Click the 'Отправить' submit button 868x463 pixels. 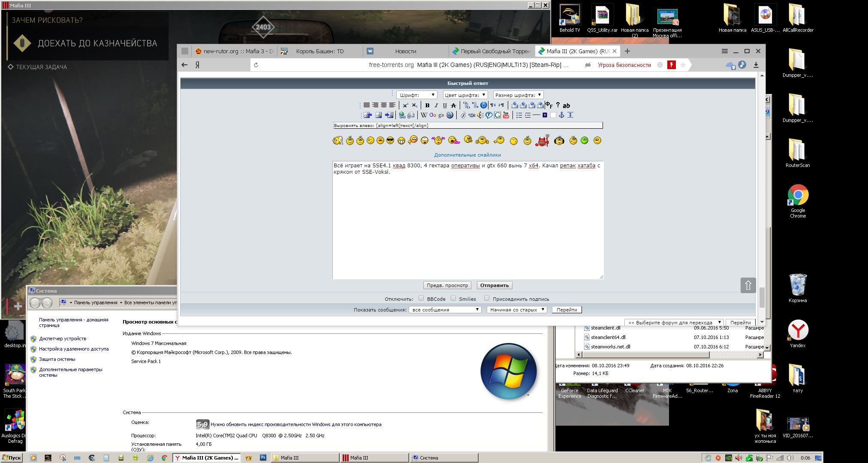tap(494, 285)
